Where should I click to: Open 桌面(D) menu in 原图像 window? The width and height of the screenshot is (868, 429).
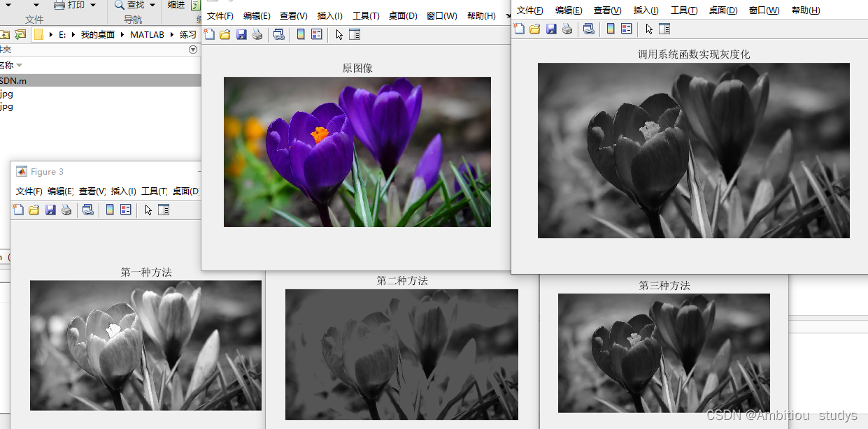click(x=403, y=16)
